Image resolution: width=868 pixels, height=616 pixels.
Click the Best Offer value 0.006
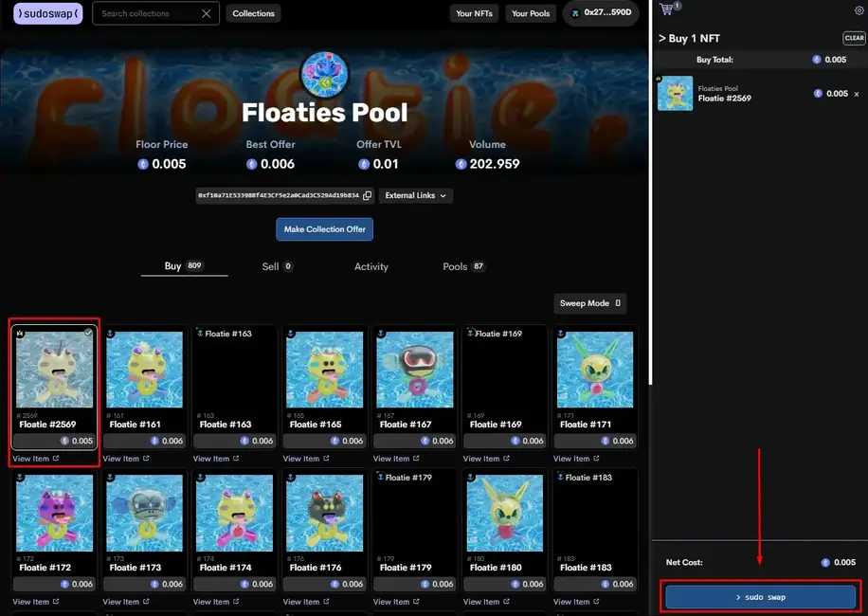(x=278, y=164)
